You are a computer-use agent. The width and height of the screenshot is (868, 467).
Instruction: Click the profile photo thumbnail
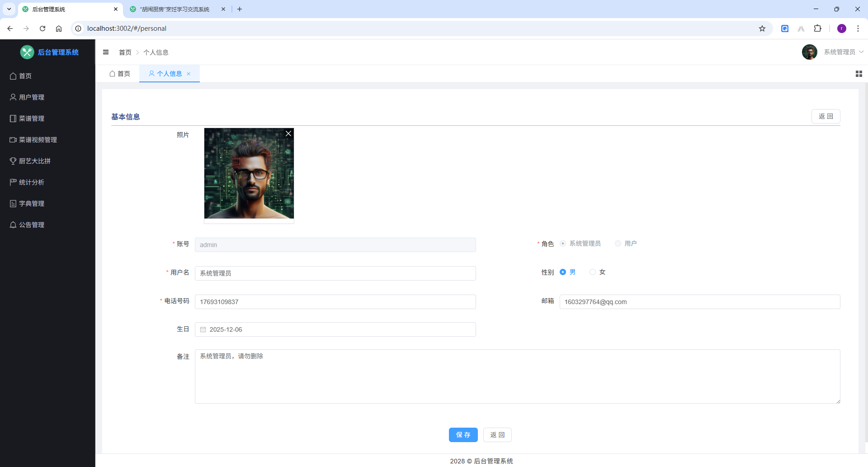pos(249,173)
